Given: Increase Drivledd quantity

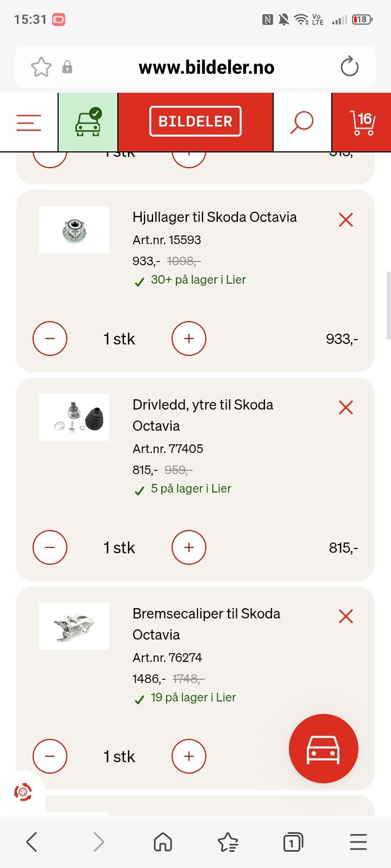Looking at the screenshot, I should tap(189, 547).
